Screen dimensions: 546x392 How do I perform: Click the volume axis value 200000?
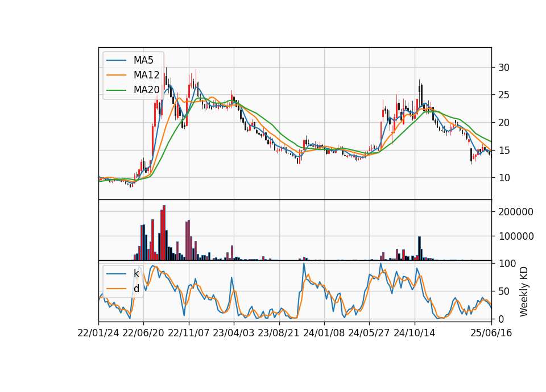click(x=516, y=212)
